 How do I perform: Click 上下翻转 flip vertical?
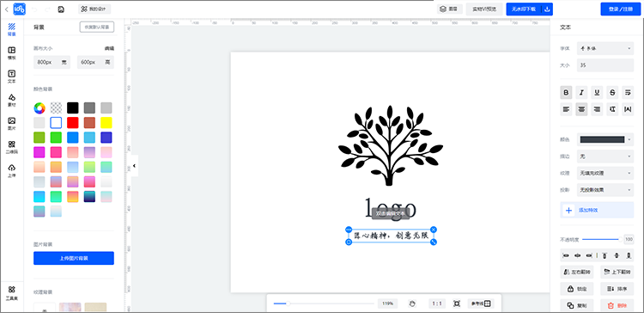coord(617,272)
